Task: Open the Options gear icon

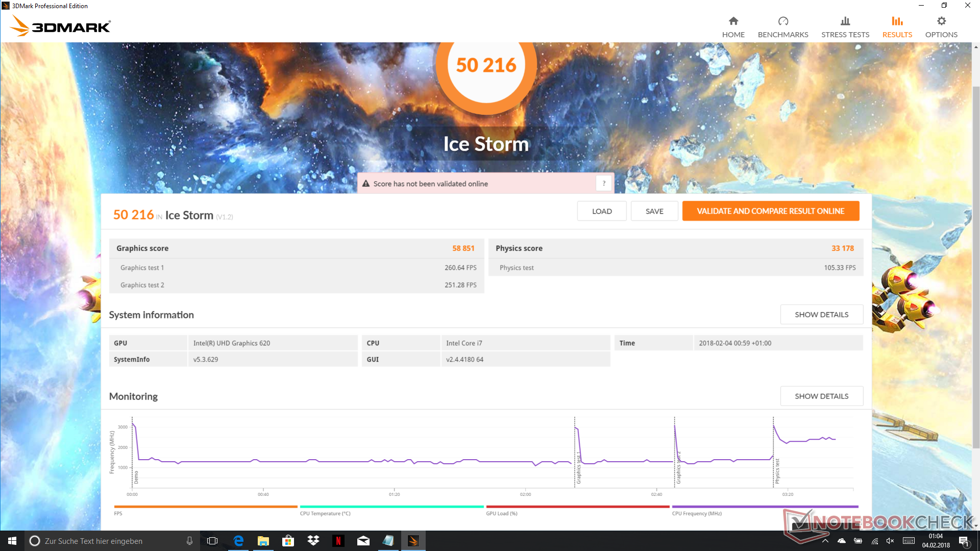Action: point(941,21)
